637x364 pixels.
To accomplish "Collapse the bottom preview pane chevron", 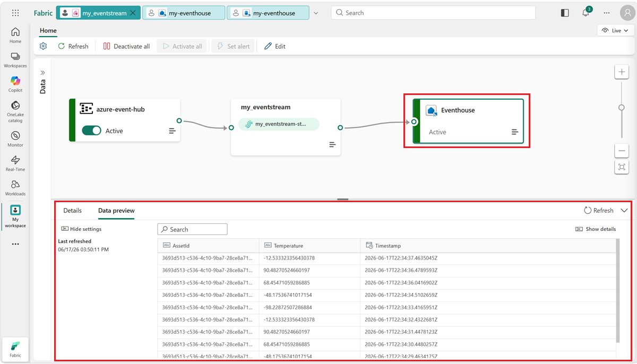I will tap(624, 210).
